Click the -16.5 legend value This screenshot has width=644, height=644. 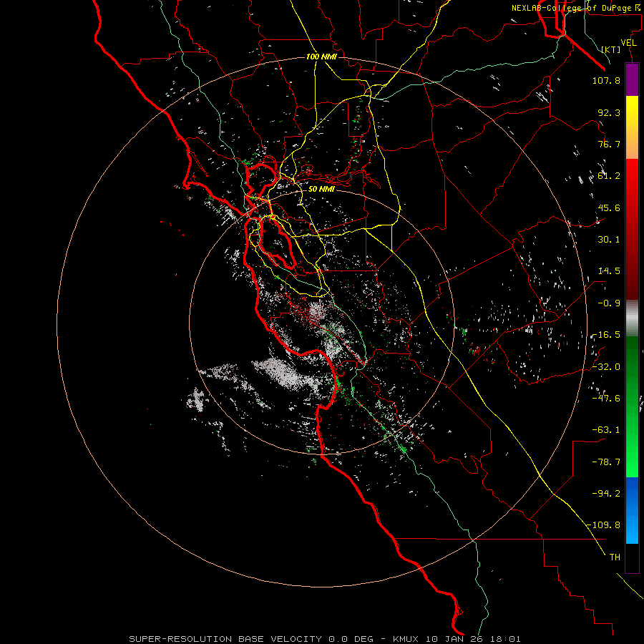[x=606, y=335]
